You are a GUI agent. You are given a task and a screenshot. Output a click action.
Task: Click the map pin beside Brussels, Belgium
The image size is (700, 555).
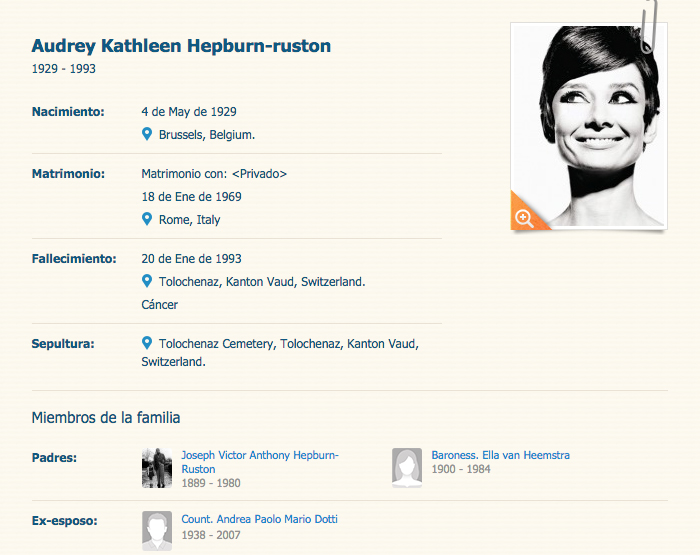pos(147,134)
